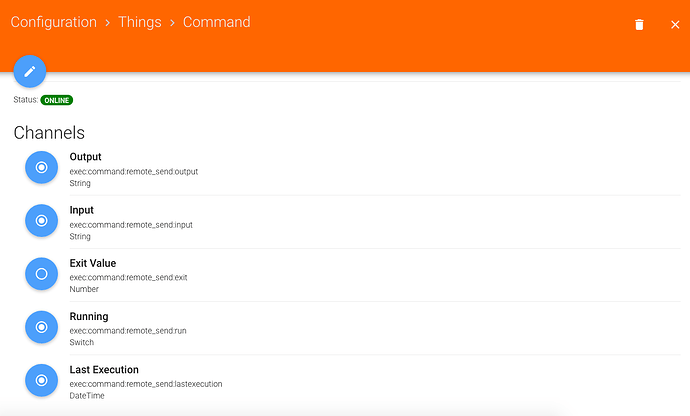
Task: Select the exec:command:remote_send:output channel ID
Action: click(x=133, y=171)
